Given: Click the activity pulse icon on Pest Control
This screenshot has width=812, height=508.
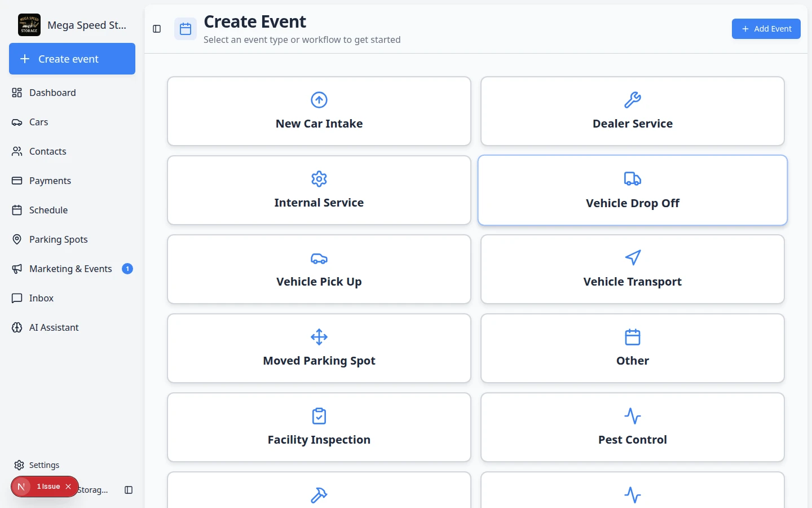Looking at the screenshot, I should (x=633, y=416).
